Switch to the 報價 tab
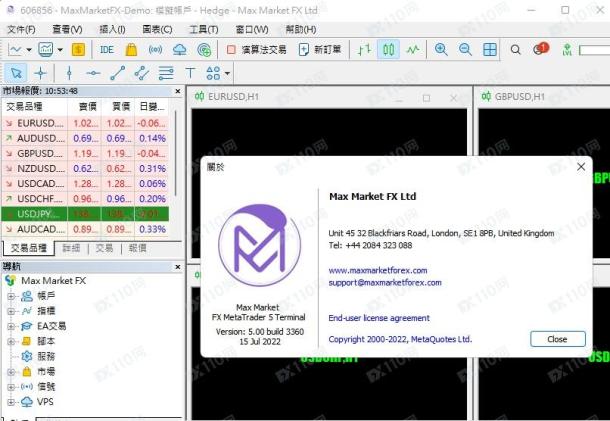610x421 pixels. (x=138, y=248)
